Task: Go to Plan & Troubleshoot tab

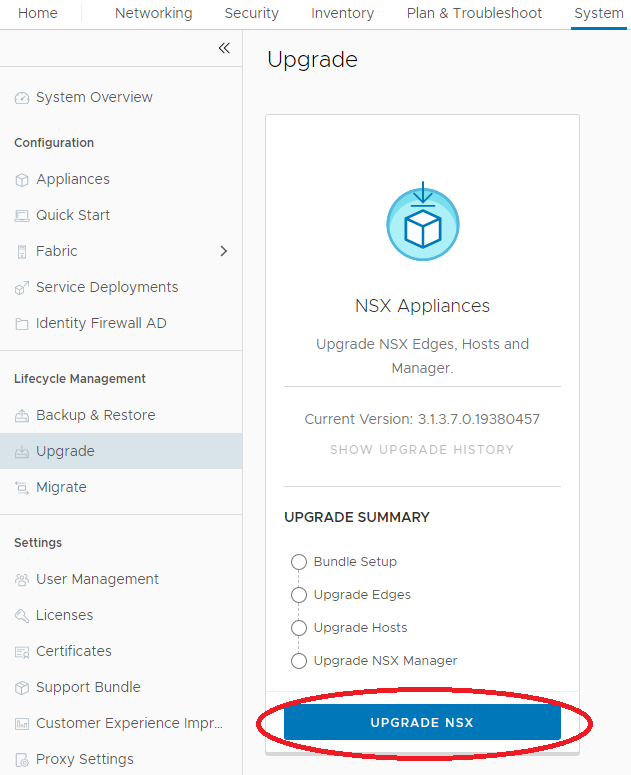Action: tap(474, 13)
